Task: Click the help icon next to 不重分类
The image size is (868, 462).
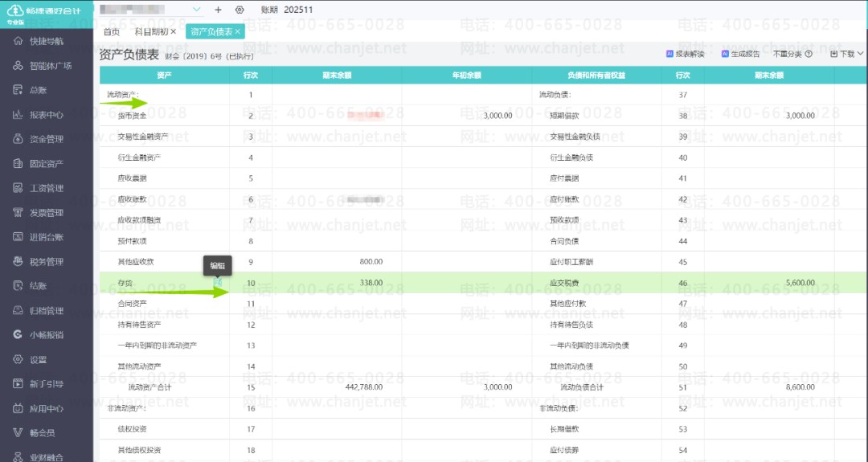Action: click(809, 54)
